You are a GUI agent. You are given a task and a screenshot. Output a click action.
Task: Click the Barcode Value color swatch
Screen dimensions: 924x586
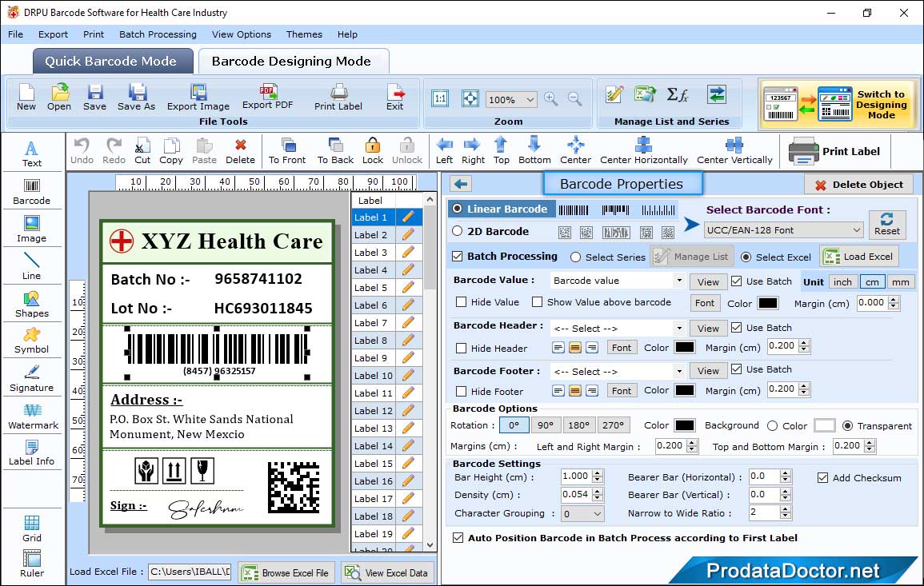(x=767, y=303)
